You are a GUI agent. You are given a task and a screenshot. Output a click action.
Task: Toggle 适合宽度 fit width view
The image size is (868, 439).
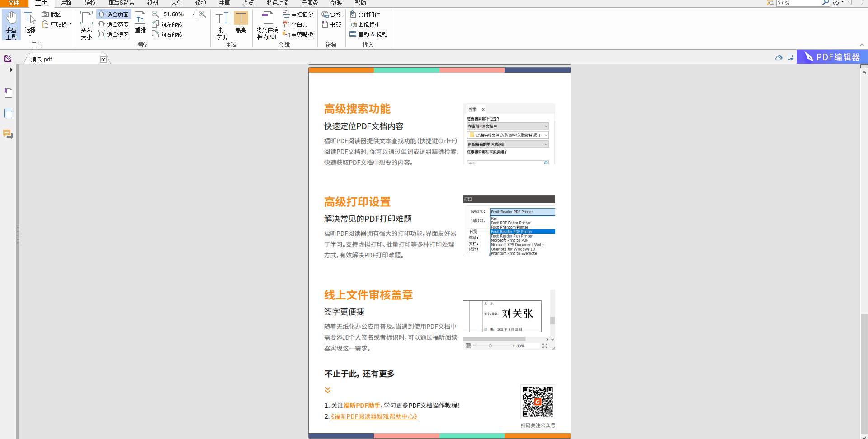point(114,24)
